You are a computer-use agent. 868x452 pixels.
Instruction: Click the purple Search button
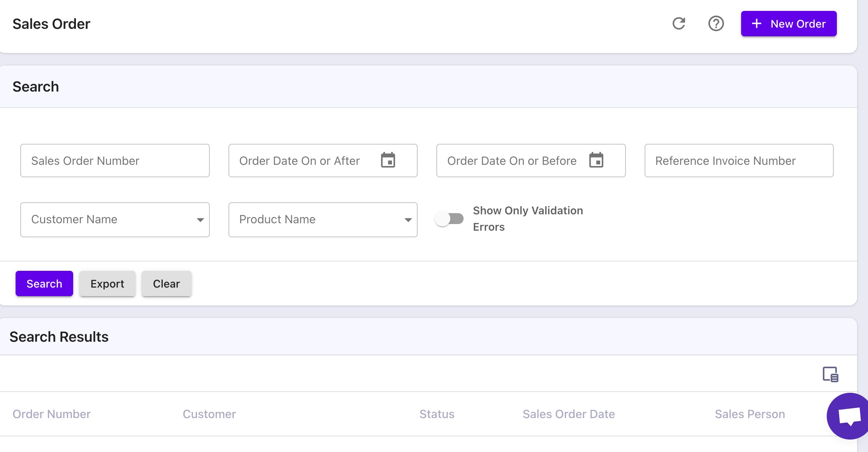pos(44,284)
